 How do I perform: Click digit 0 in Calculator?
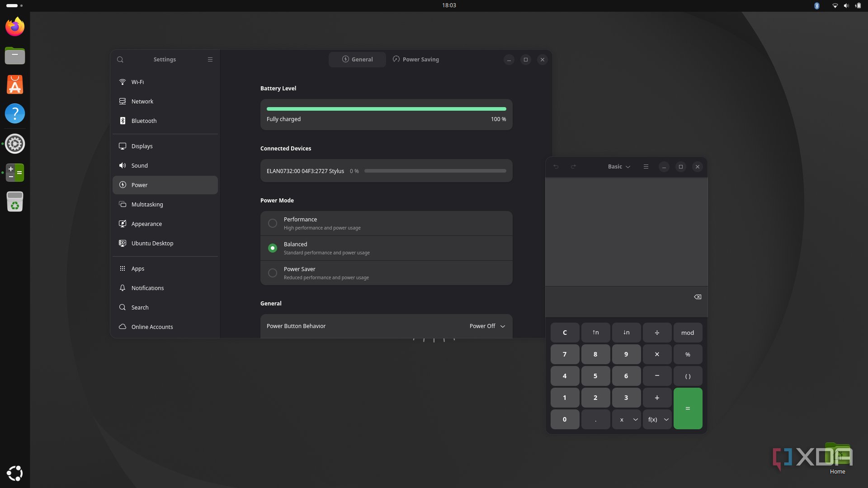[x=565, y=419]
